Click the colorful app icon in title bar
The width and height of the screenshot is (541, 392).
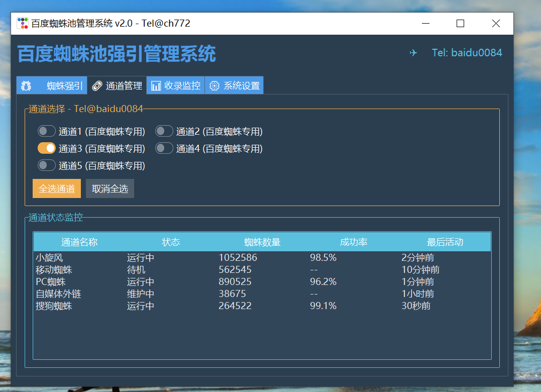23,23
